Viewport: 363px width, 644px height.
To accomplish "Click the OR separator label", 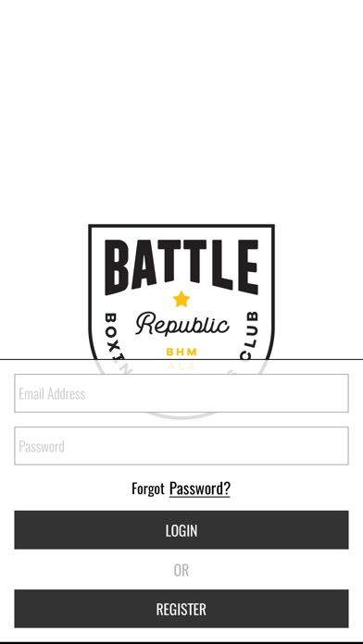I will (x=181, y=570).
